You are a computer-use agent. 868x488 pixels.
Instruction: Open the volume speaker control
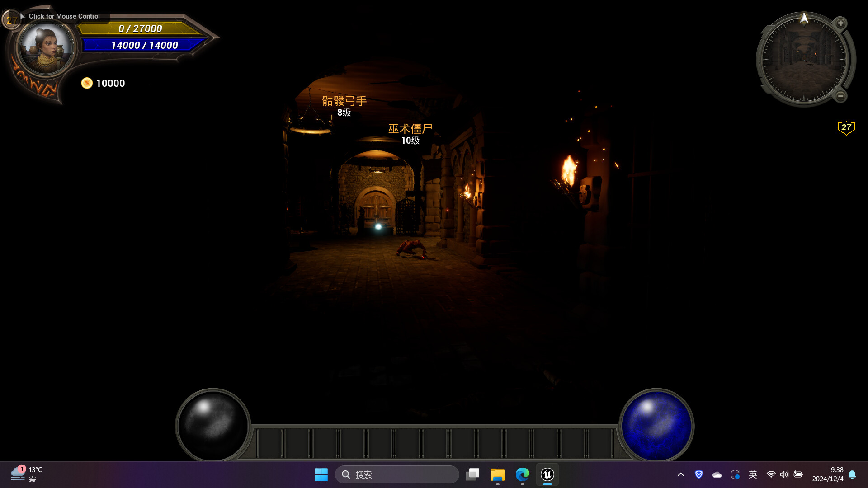click(784, 474)
